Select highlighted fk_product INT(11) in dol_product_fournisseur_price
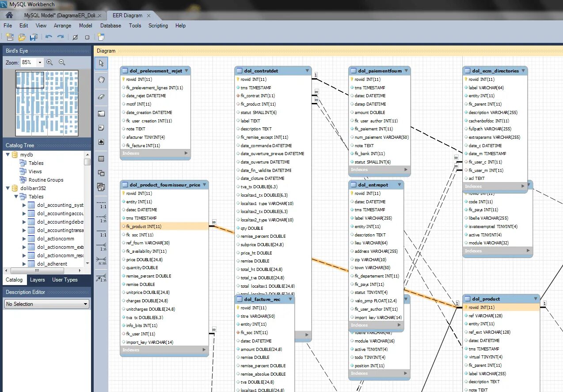 [164, 226]
